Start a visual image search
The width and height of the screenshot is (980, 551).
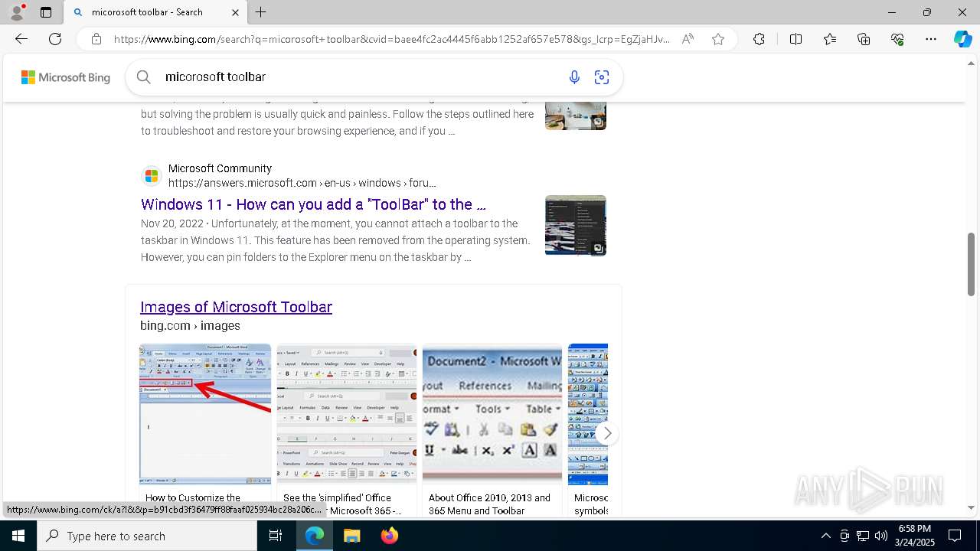click(602, 77)
